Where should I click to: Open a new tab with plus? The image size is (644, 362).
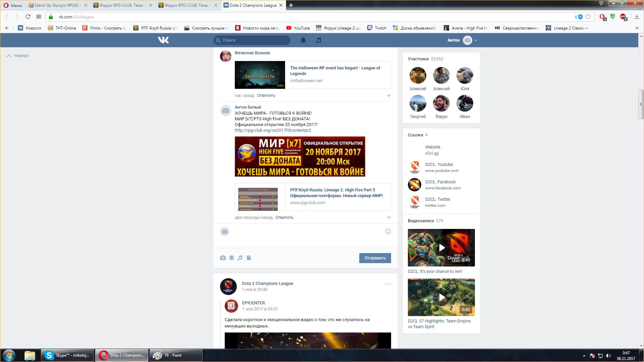[291, 5]
